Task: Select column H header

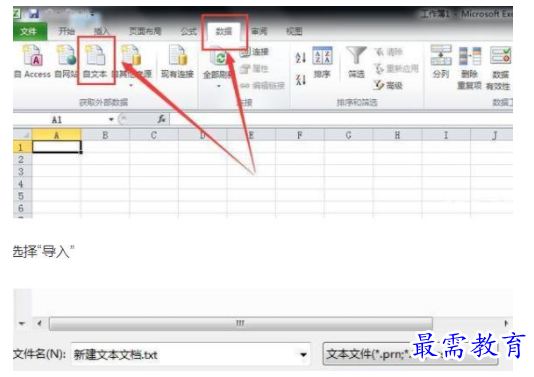Action: (397, 135)
